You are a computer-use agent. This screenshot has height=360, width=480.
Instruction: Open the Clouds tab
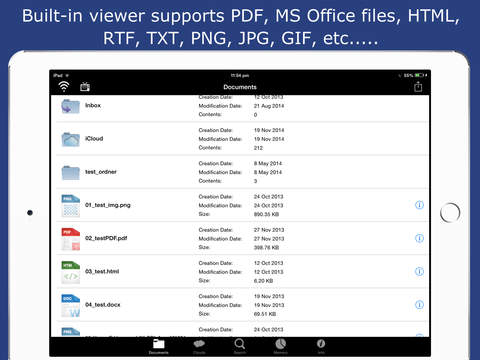(x=199, y=346)
